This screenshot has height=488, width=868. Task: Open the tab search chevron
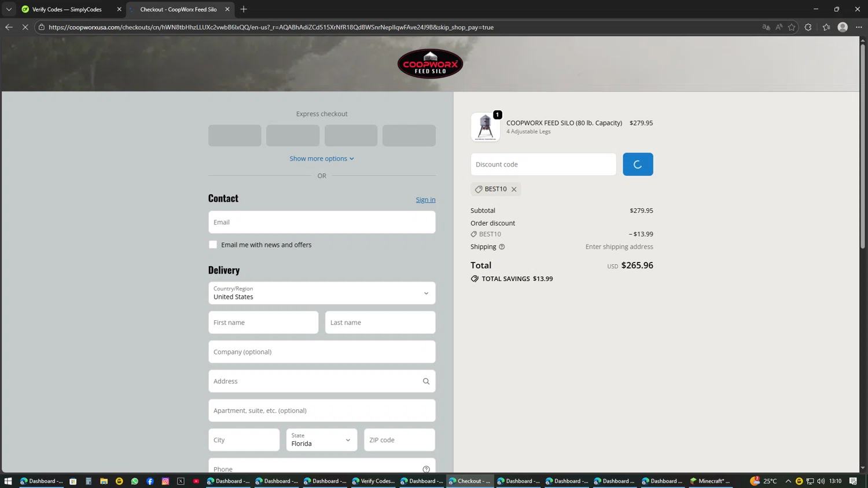pyautogui.click(x=9, y=9)
